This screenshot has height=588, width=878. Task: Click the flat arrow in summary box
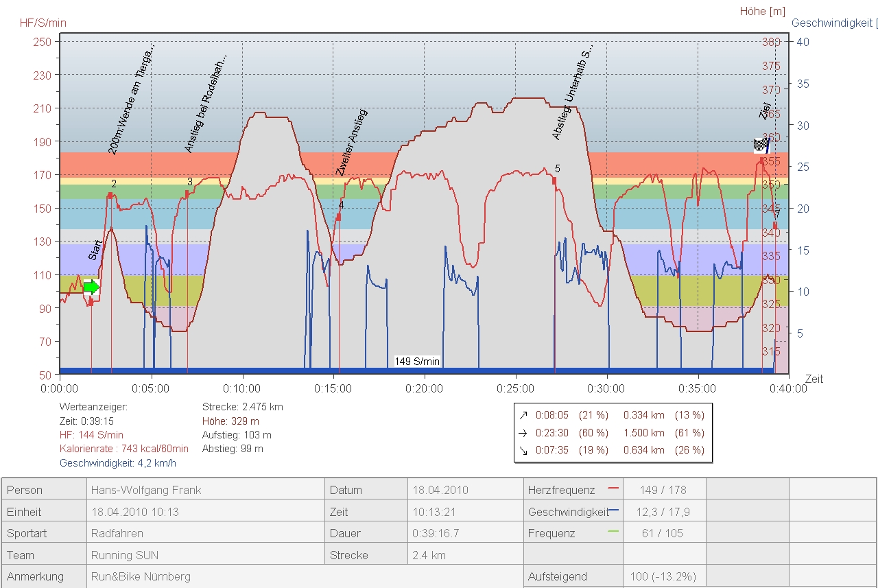click(x=525, y=433)
